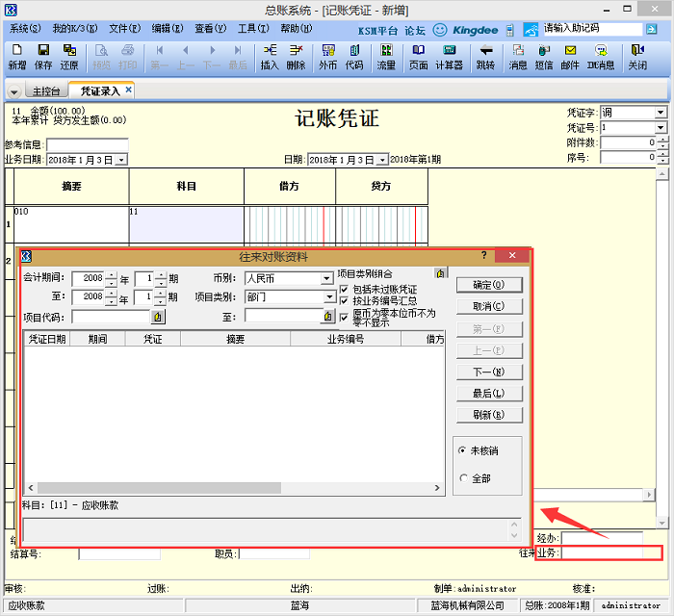Open the 工具 menu
674x616 pixels.
(x=254, y=29)
